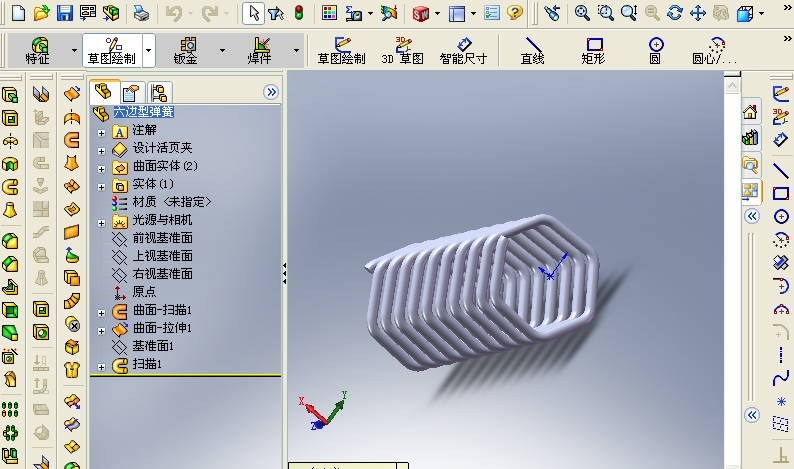Viewport: 794px width, 469px height.
Task: Select 原点 origin in the tree
Action: 144,292
